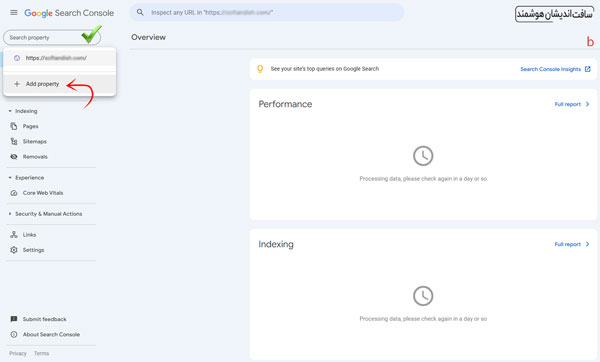The width and height of the screenshot is (600, 362).
Task: Click the globe icon beside the property URL
Action: 17,58
